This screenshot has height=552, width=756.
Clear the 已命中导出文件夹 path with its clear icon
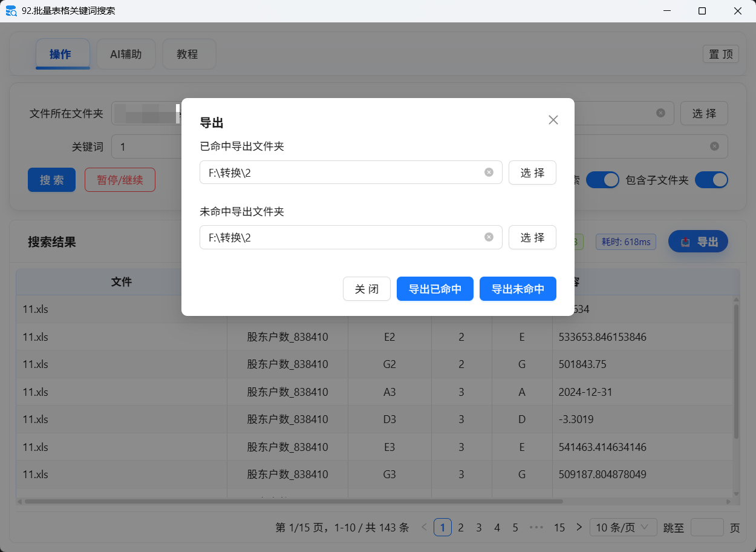pyautogui.click(x=489, y=172)
